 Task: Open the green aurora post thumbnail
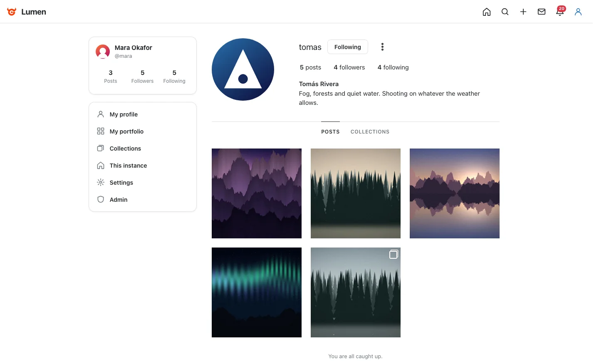[257, 292]
